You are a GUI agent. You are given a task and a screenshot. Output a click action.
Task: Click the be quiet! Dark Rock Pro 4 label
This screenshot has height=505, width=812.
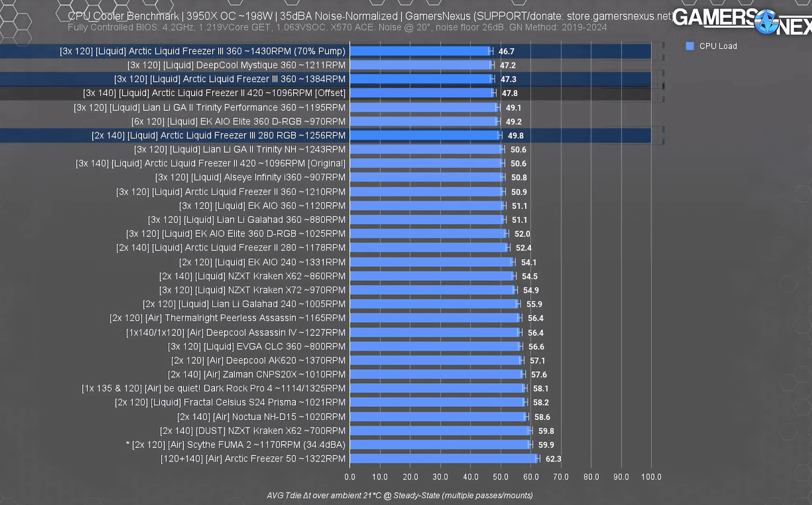[214, 389]
